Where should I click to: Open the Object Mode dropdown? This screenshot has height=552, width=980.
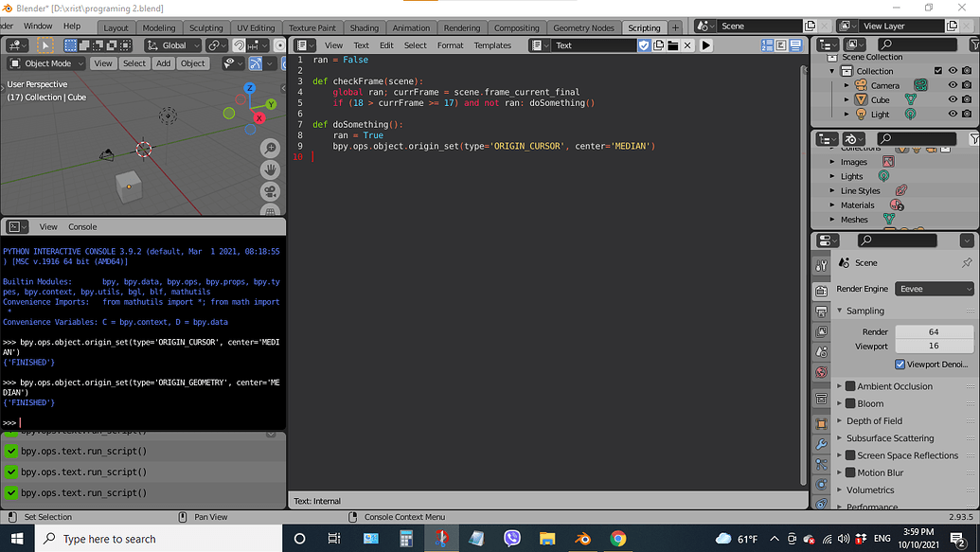[x=46, y=63]
